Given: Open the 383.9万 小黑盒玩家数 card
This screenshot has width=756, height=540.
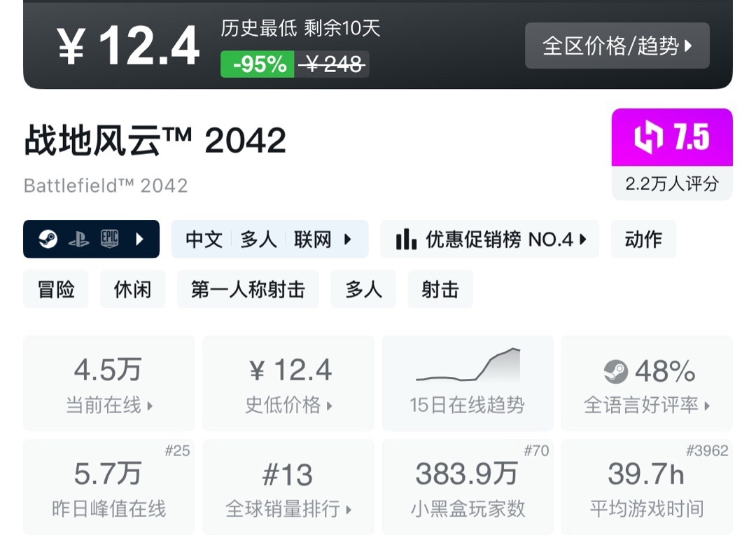Looking at the screenshot, I should click(468, 487).
